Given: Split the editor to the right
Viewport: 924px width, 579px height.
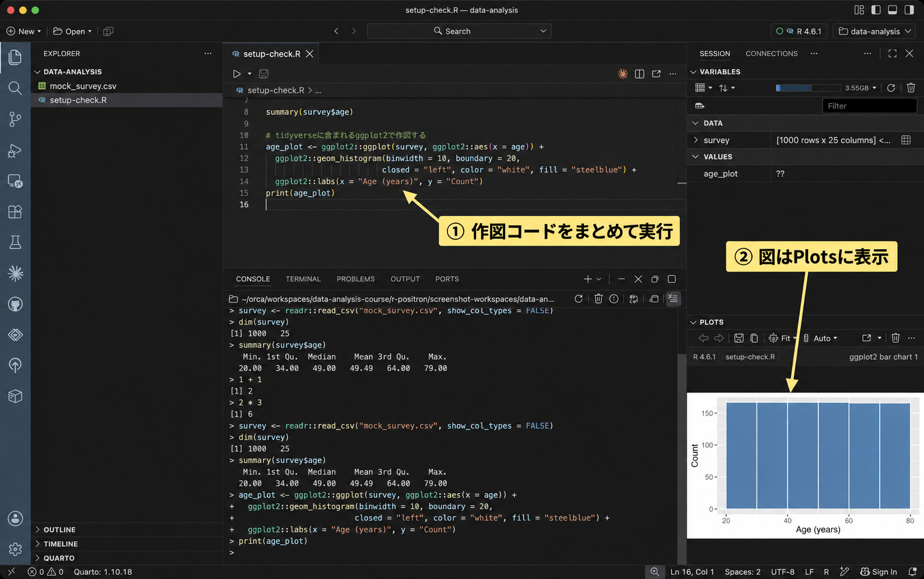Looking at the screenshot, I should [x=639, y=74].
